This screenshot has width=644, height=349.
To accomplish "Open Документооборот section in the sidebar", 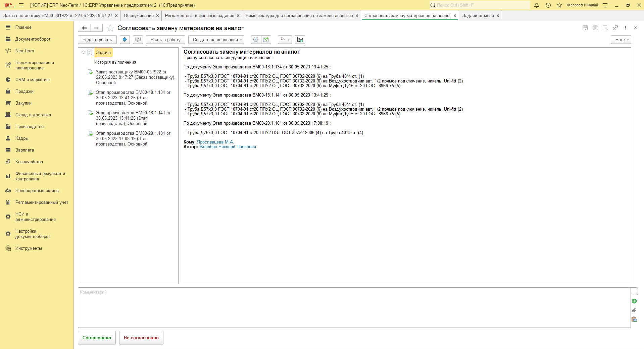I will point(33,39).
